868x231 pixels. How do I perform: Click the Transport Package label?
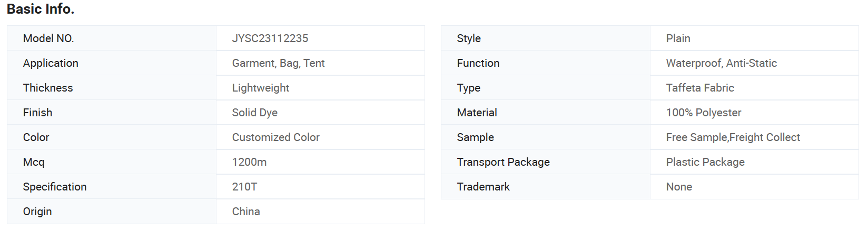(x=504, y=162)
